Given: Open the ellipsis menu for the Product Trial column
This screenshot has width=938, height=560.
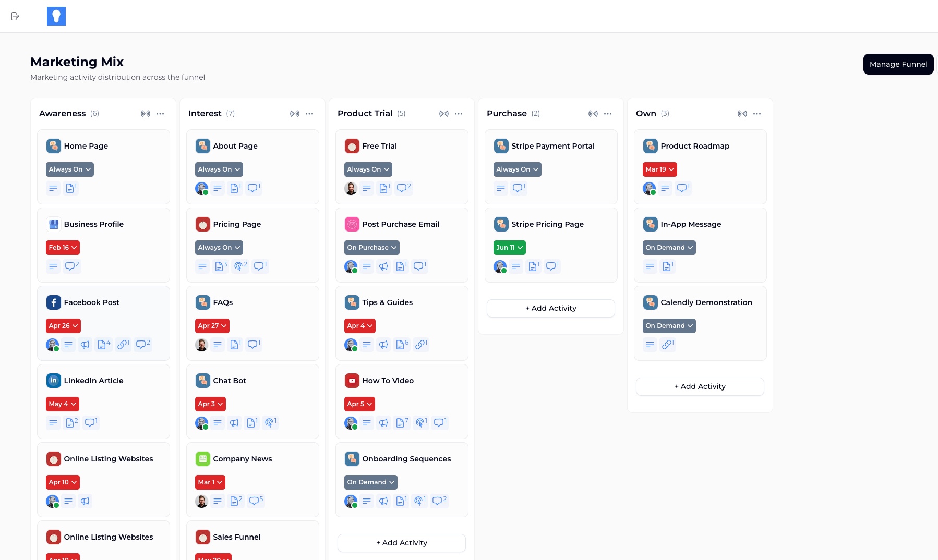Looking at the screenshot, I should (459, 113).
